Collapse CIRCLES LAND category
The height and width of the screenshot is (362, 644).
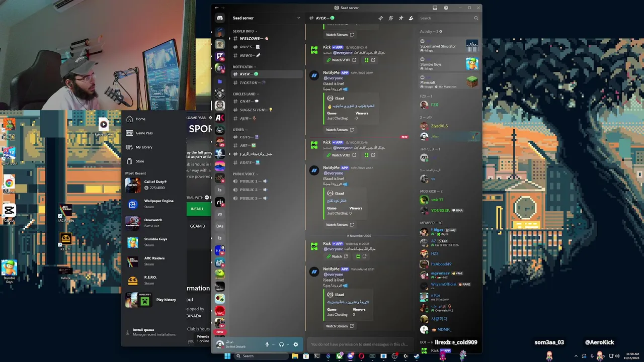(x=246, y=94)
